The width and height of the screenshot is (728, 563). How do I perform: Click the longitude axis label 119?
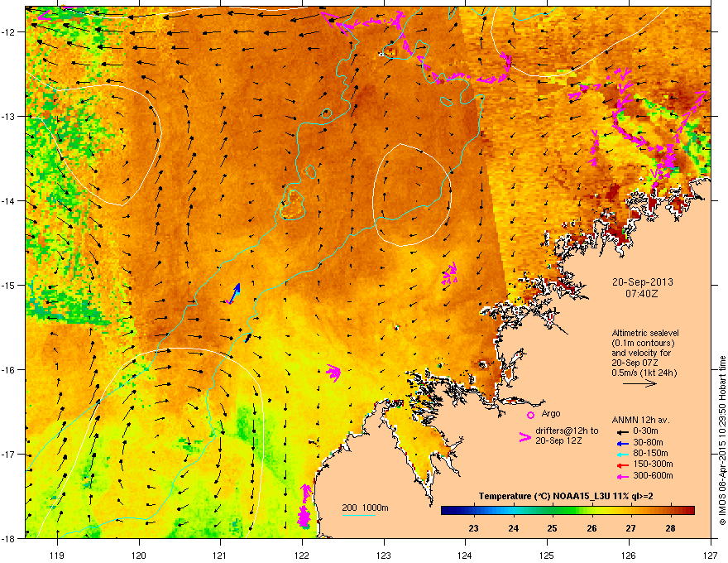point(57,555)
